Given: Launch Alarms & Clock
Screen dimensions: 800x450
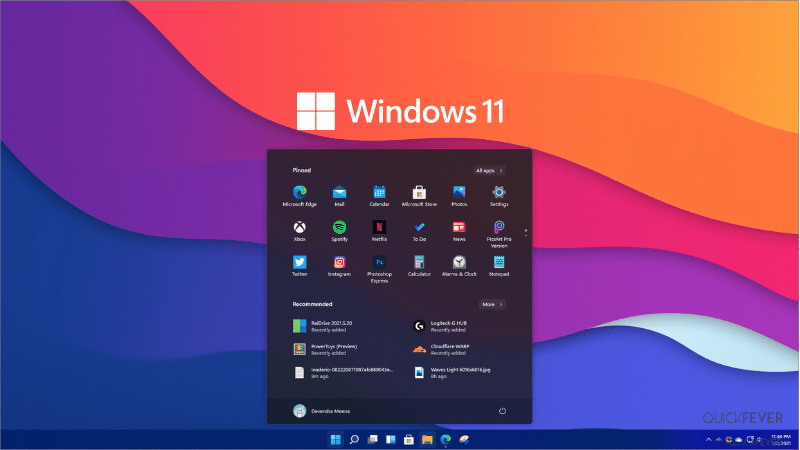Looking at the screenshot, I should 459,266.
